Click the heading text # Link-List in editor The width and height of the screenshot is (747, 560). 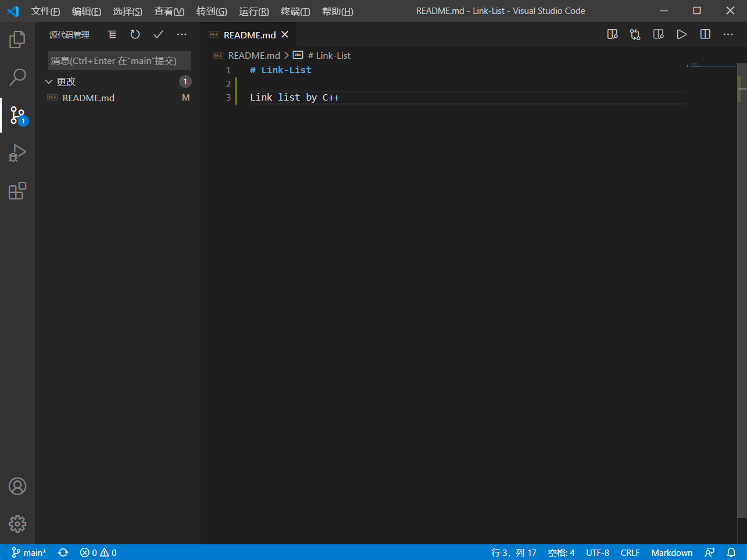pyautogui.click(x=281, y=70)
